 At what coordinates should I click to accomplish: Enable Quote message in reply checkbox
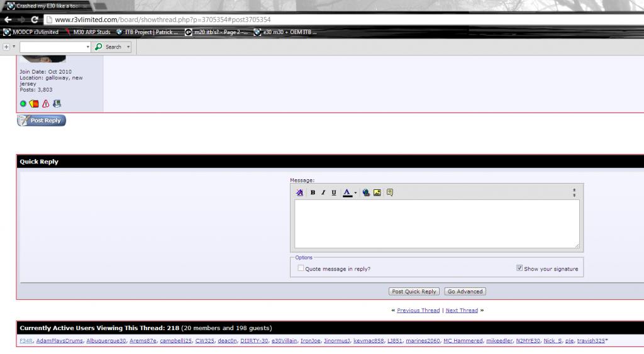pos(301,268)
